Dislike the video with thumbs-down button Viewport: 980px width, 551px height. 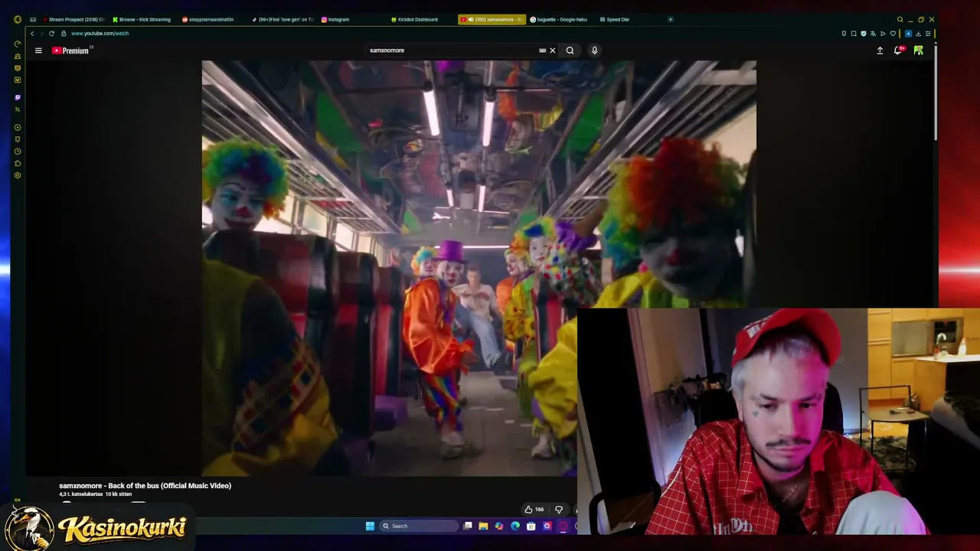coord(559,510)
